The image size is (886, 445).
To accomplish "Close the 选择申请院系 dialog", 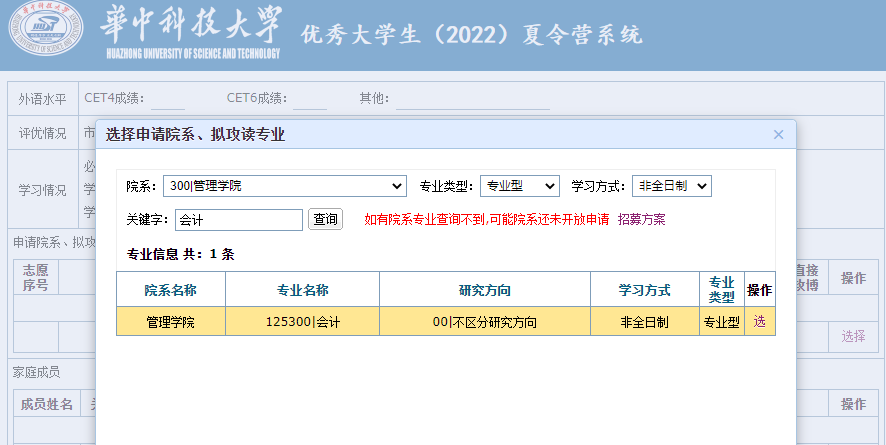I will tap(778, 134).
